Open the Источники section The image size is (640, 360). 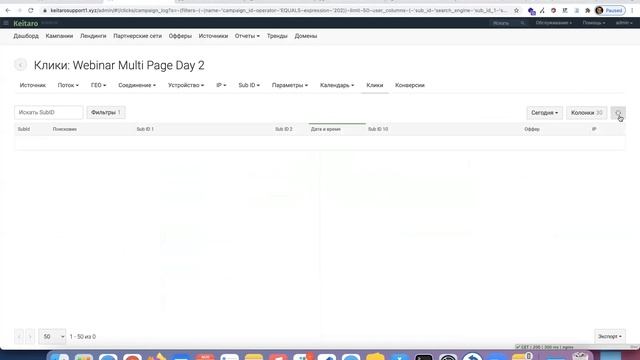(x=213, y=36)
